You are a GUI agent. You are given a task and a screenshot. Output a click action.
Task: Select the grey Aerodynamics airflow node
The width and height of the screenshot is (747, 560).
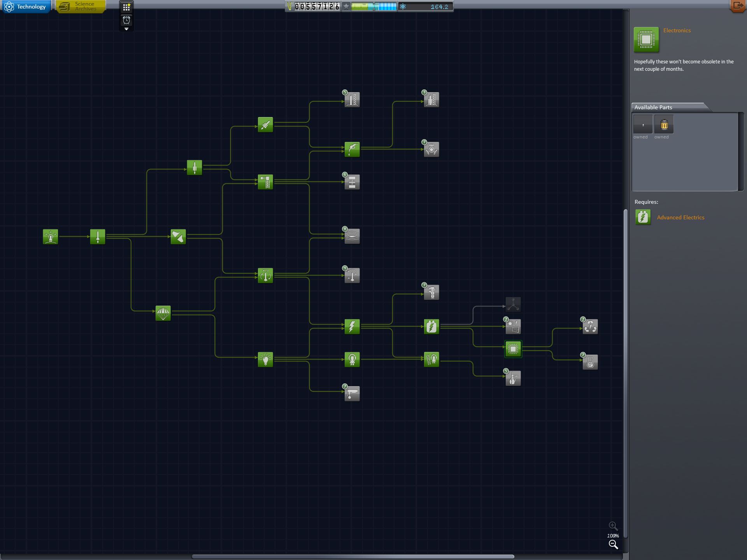click(352, 236)
